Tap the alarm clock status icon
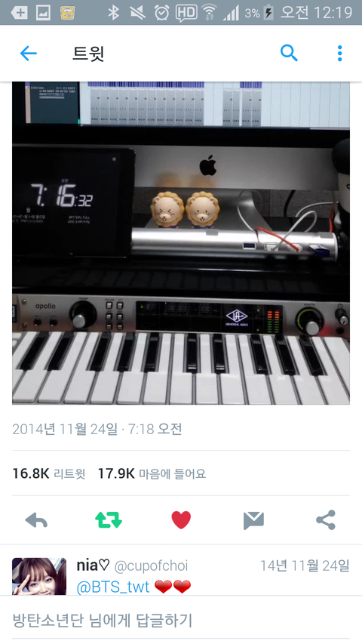Image resolution: width=362 pixels, height=644 pixels. coord(161,13)
